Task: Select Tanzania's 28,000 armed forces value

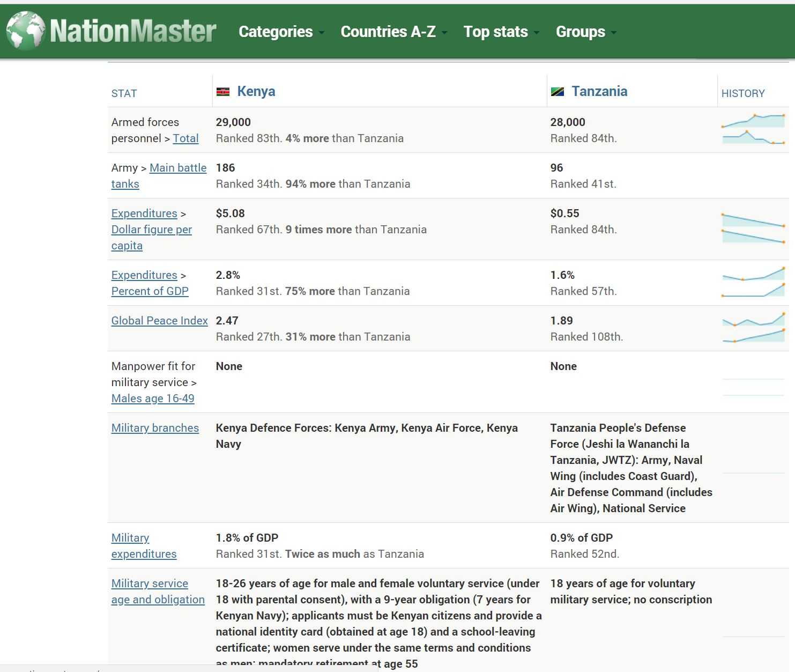Action: click(x=568, y=122)
